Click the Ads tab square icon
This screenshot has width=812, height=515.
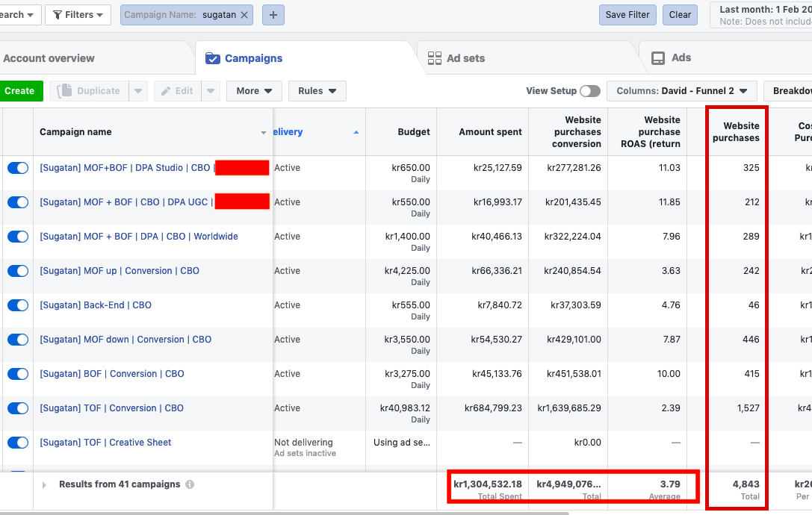click(x=657, y=58)
